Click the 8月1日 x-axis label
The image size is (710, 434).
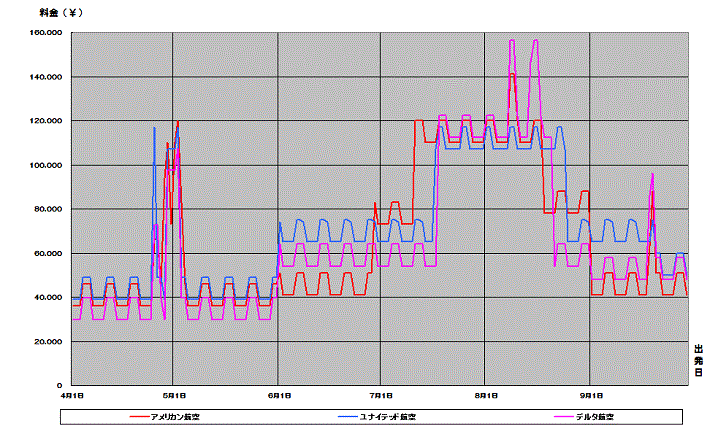(486, 396)
